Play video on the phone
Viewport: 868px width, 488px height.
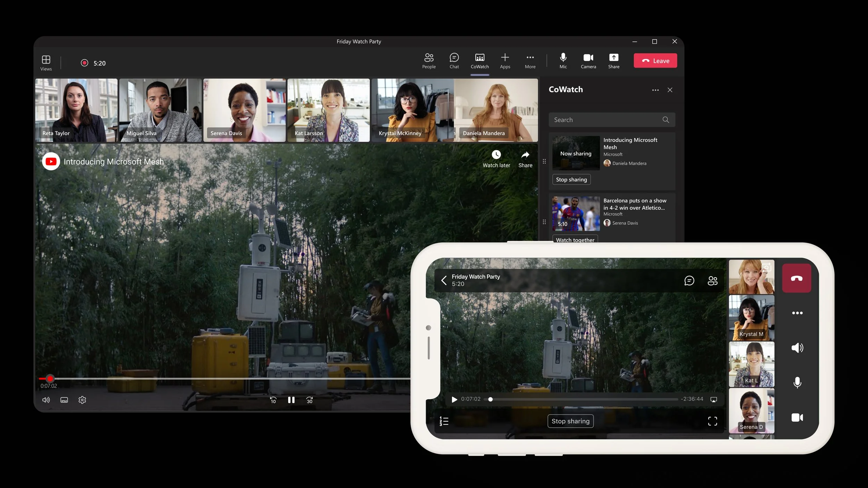[454, 399]
